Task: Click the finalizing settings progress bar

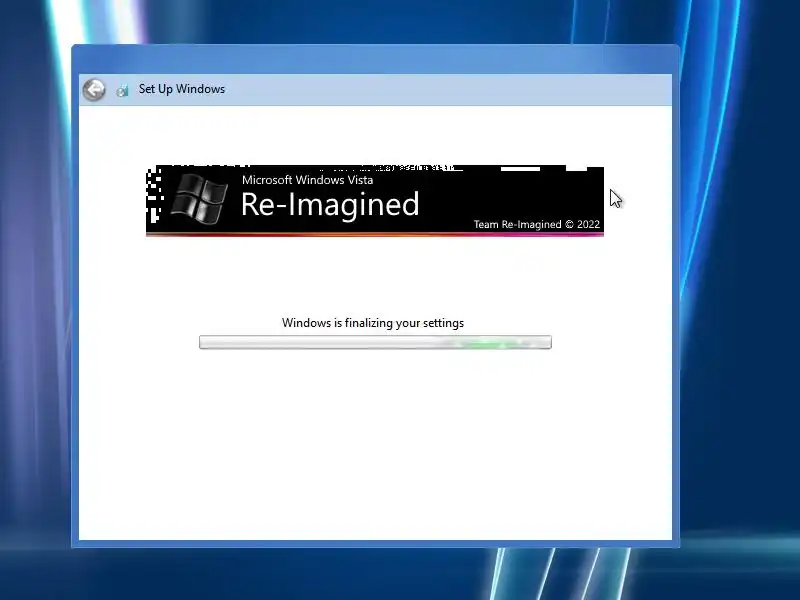Action: click(375, 342)
